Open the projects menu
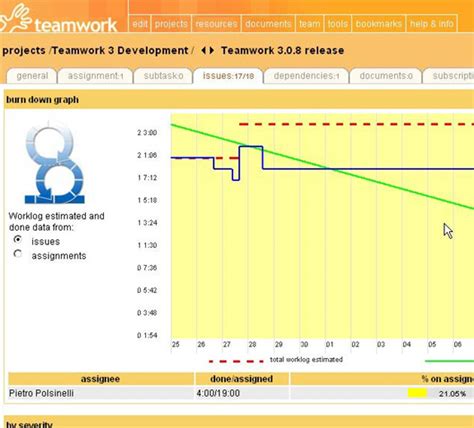The height and width of the screenshot is (428, 474). point(171,24)
